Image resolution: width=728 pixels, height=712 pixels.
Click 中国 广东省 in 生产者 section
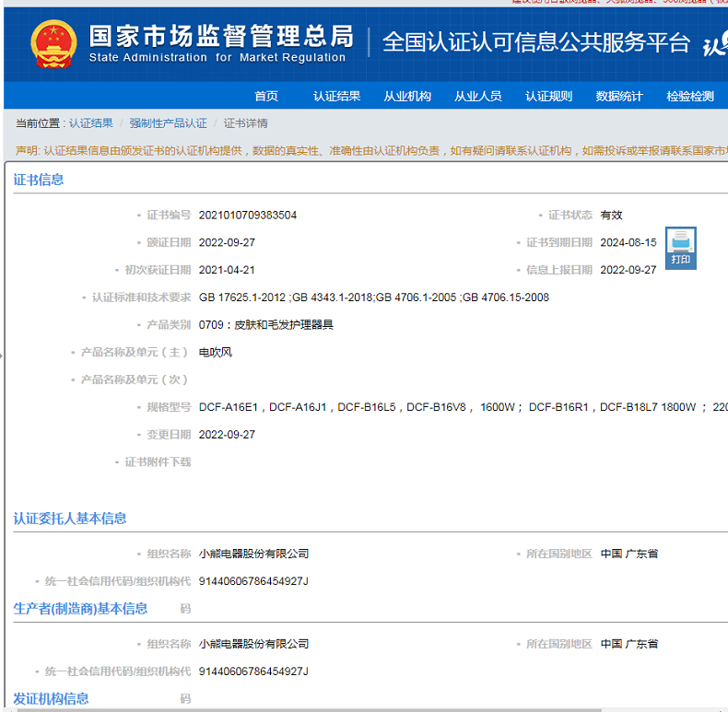pos(629,644)
